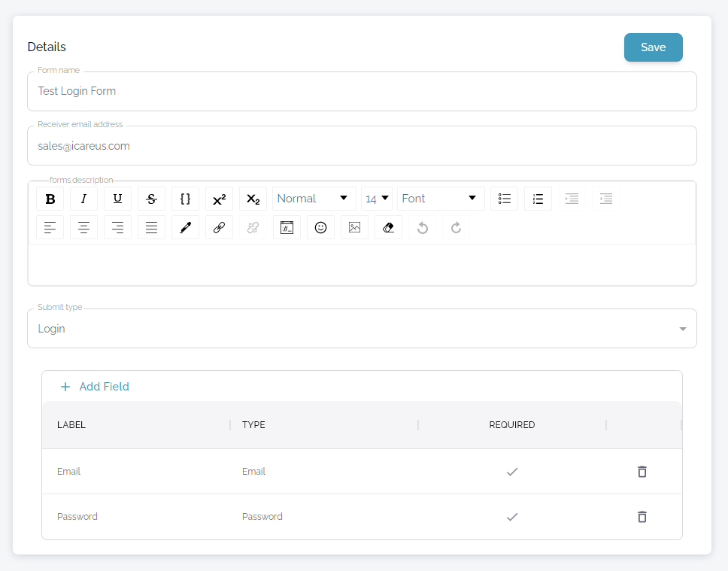Open the Normal block type dropdown
The height and width of the screenshot is (571, 728).
[x=313, y=199]
